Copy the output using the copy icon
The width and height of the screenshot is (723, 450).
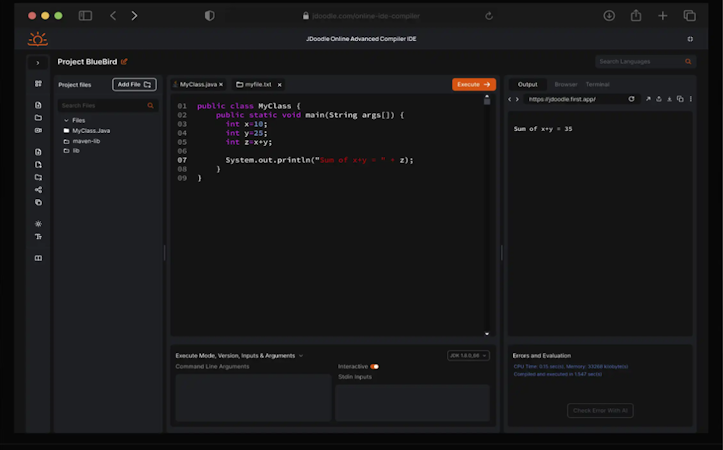click(x=680, y=99)
